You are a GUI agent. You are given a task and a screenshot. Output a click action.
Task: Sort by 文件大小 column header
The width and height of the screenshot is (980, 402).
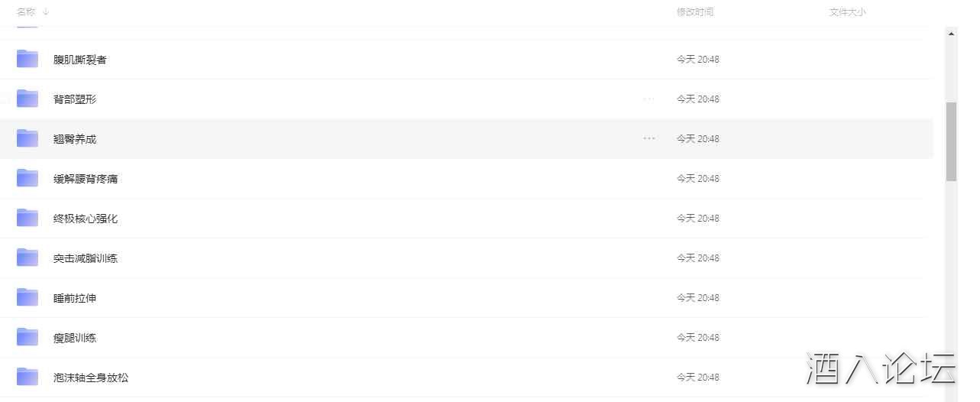pos(848,12)
